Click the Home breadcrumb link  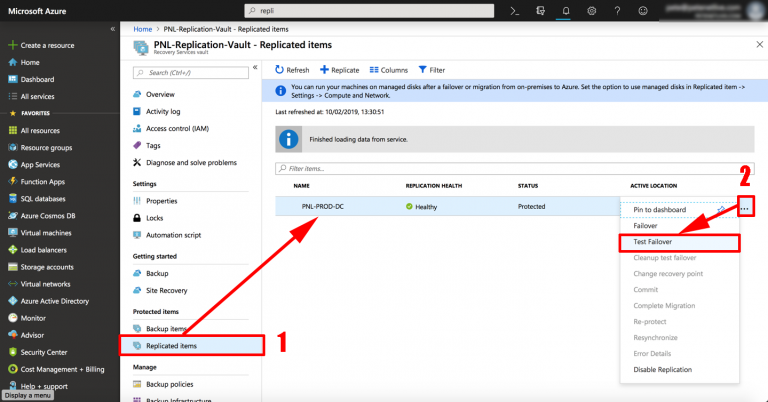click(x=143, y=29)
